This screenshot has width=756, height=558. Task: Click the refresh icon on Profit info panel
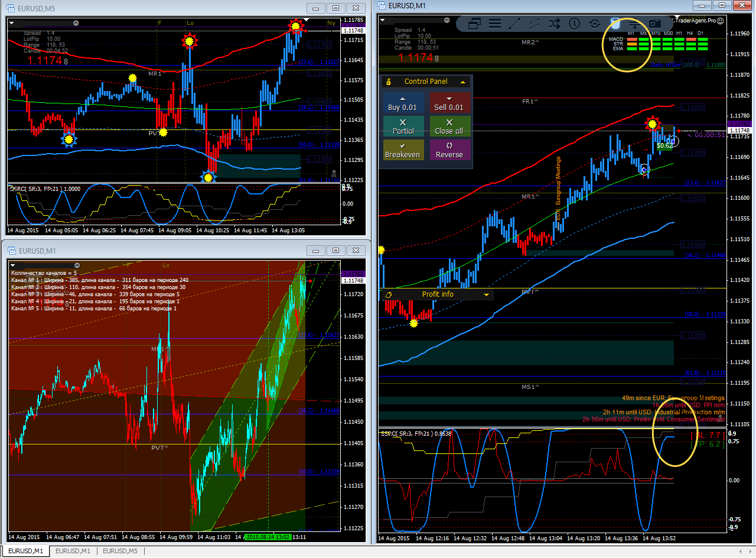point(389,294)
